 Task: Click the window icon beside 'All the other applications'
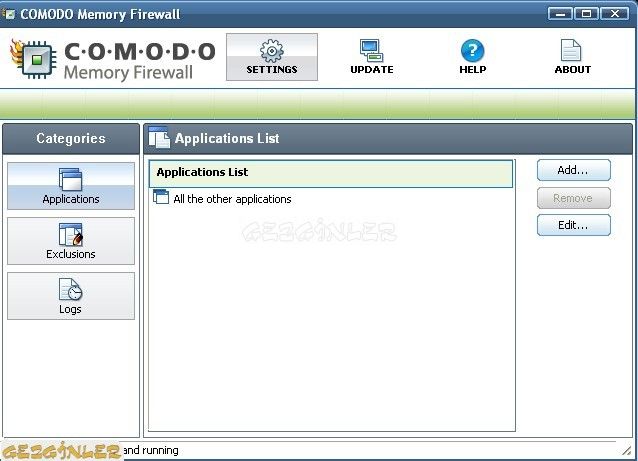pyautogui.click(x=161, y=197)
